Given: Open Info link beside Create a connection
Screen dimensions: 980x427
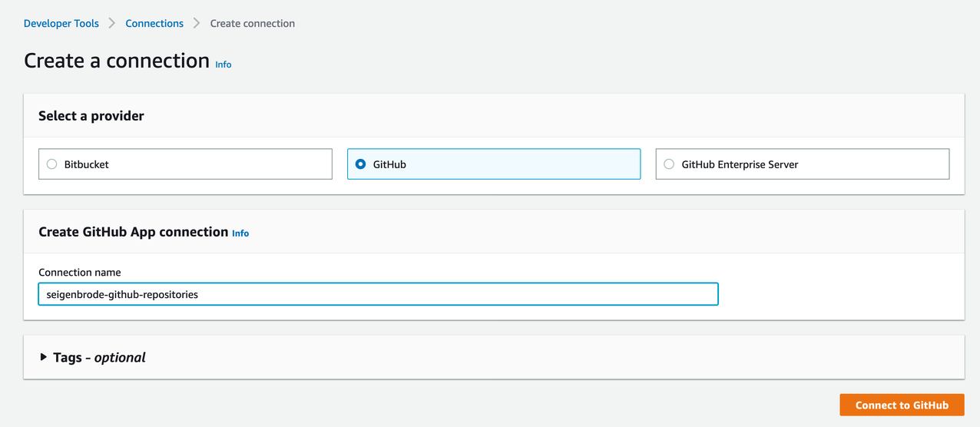Looking at the screenshot, I should click(223, 65).
